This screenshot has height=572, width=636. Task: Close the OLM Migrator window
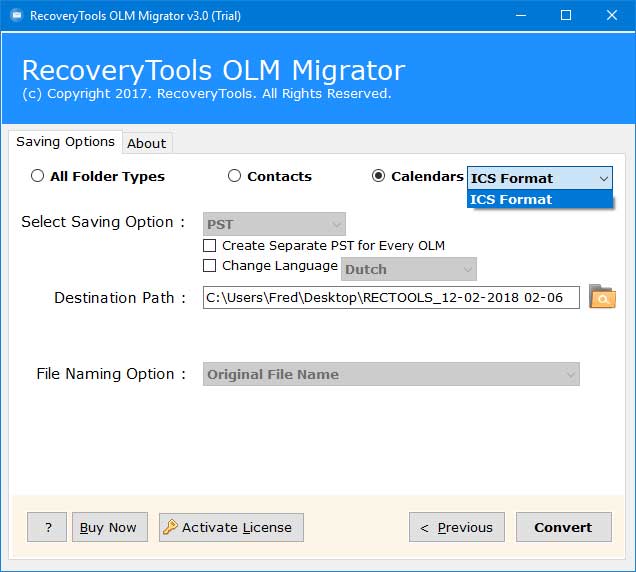(x=612, y=15)
